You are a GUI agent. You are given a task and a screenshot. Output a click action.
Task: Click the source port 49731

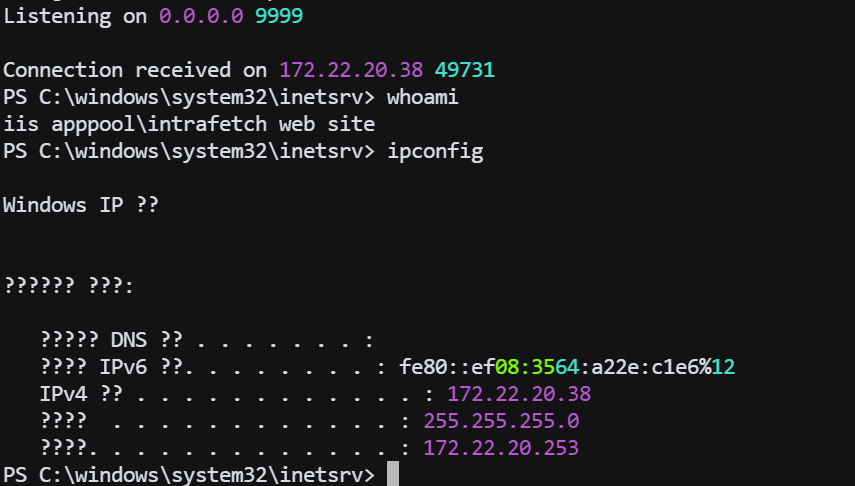tap(465, 71)
